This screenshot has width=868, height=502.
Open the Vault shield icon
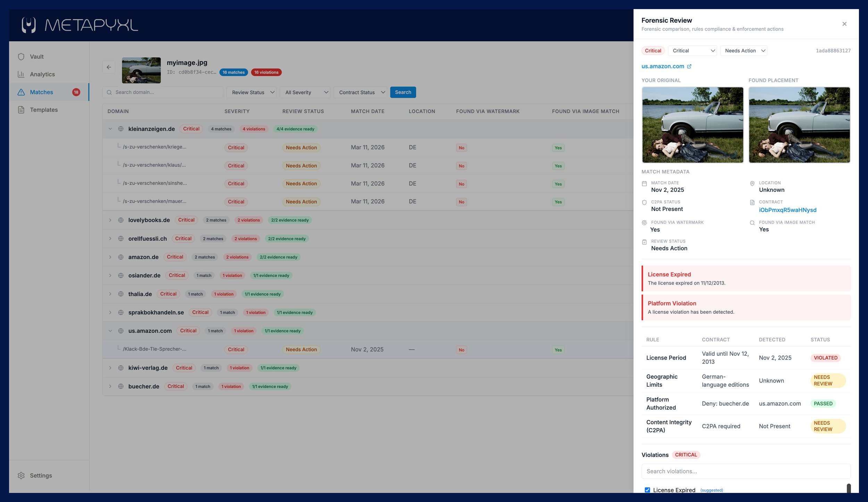click(21, 57)
